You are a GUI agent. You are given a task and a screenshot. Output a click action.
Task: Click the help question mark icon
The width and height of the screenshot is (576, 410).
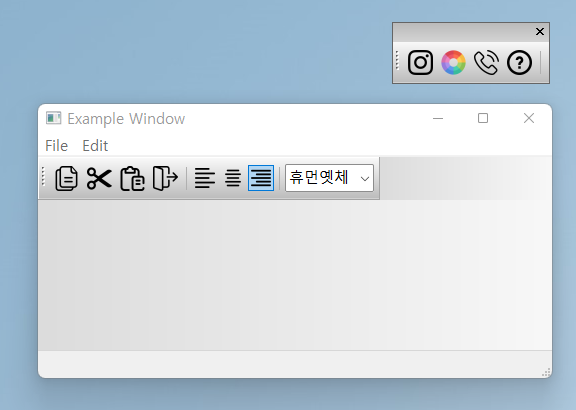click(x=519, y=62)
